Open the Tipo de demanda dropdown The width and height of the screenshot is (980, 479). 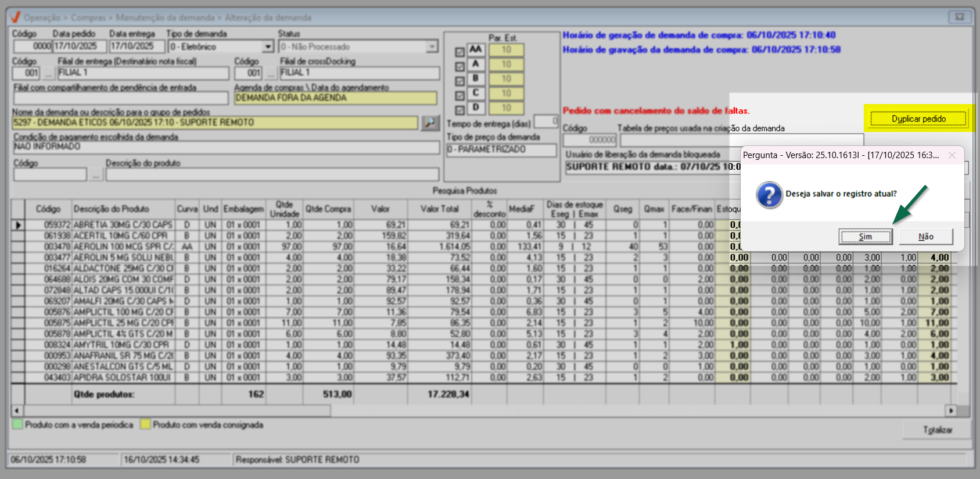[x=267, y=47]
